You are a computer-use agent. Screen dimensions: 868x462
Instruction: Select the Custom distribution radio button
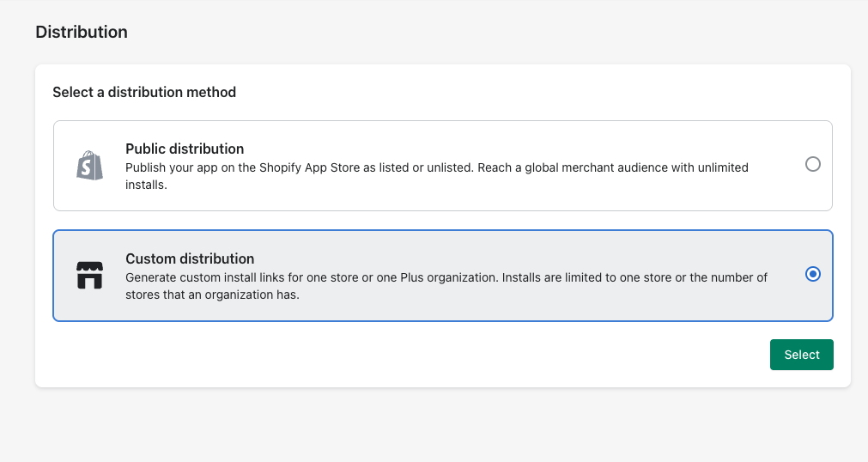coord(813,274)
